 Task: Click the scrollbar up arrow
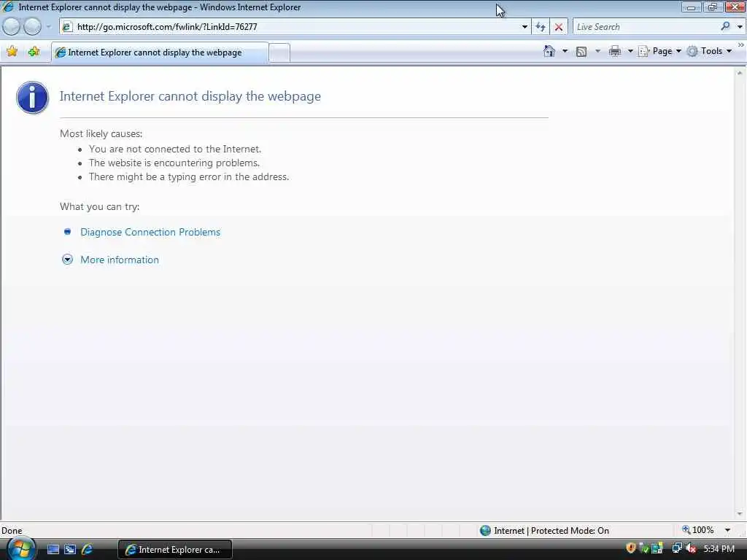point(740,73)
